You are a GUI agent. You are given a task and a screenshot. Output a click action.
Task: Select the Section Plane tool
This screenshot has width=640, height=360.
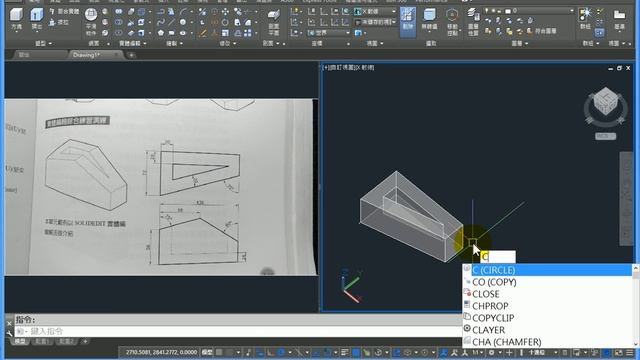click(x=273, y=21)
